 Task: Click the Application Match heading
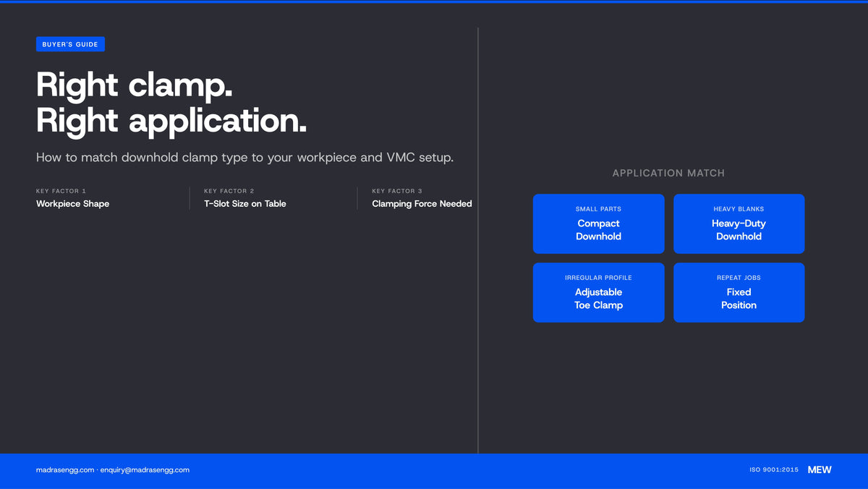pos(668,173)
